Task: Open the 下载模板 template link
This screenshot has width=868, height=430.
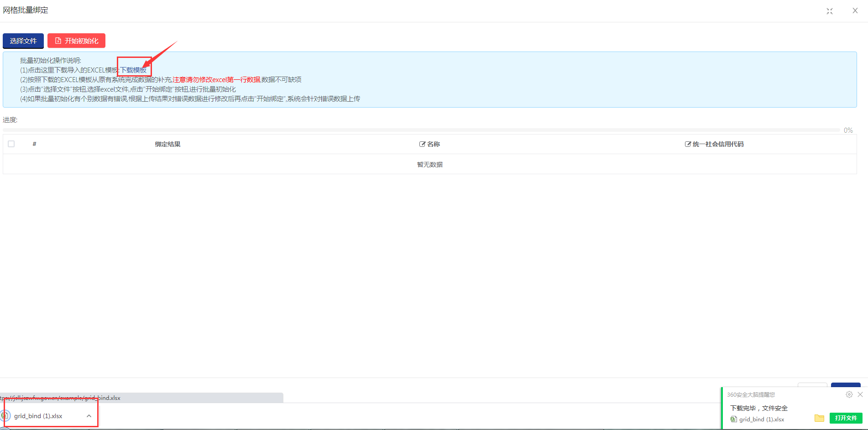Action: [x=133, y=70]
